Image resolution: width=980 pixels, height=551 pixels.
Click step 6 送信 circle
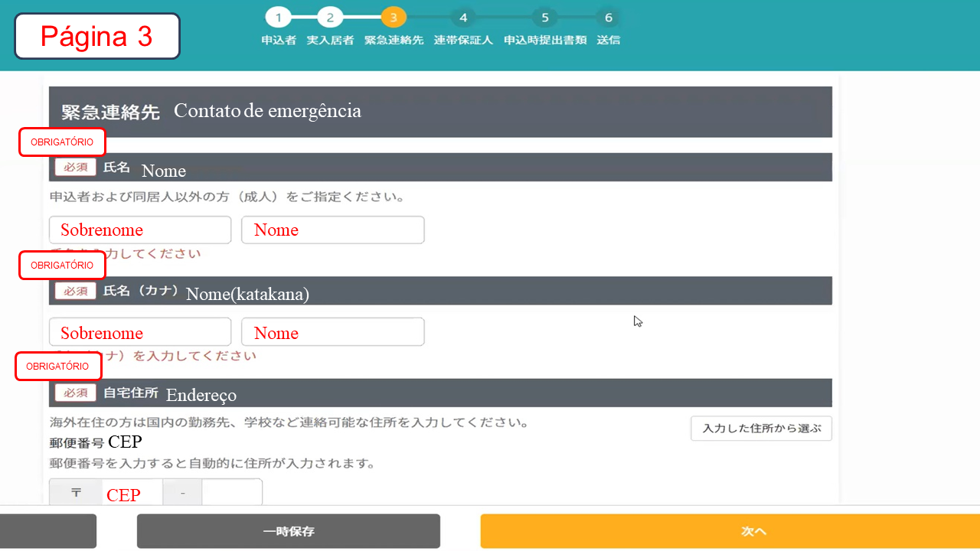[608, 18]
